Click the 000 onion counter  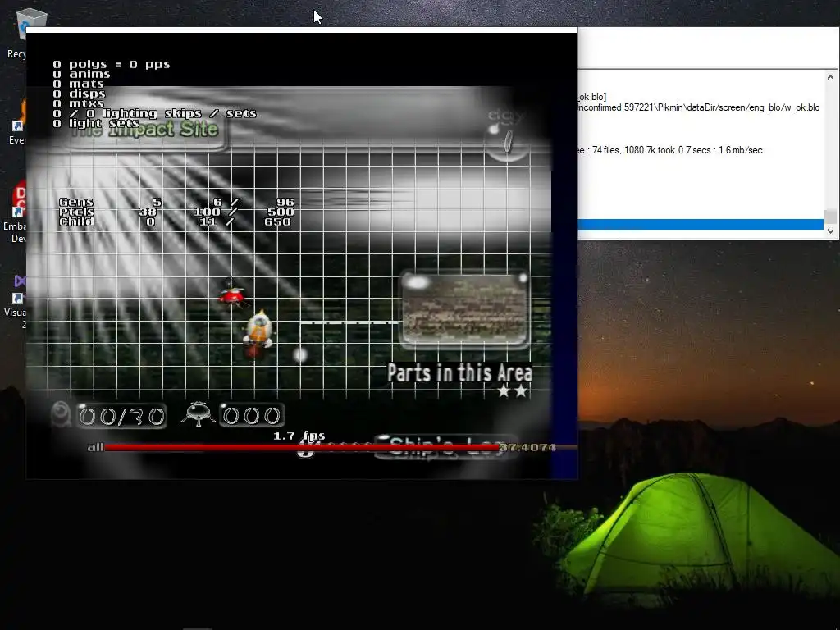coord(251,415)
